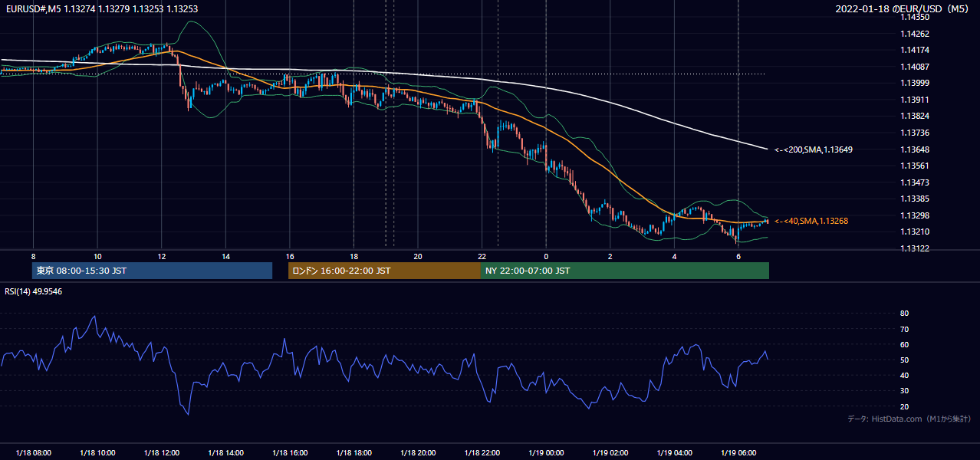Click hour tick 8 under price chart

click(33, 256)
